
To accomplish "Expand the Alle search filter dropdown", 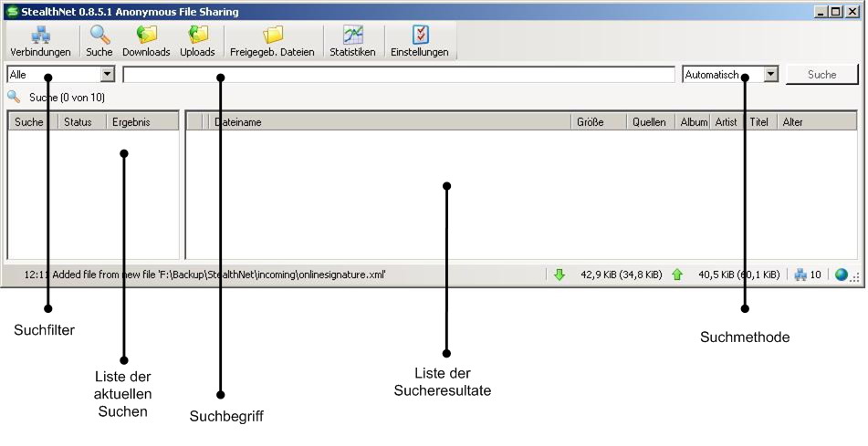I will (x=108, y=74).
